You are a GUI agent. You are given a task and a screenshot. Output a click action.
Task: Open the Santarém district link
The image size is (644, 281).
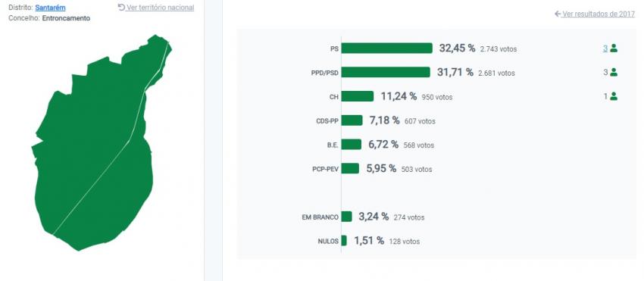50,8
